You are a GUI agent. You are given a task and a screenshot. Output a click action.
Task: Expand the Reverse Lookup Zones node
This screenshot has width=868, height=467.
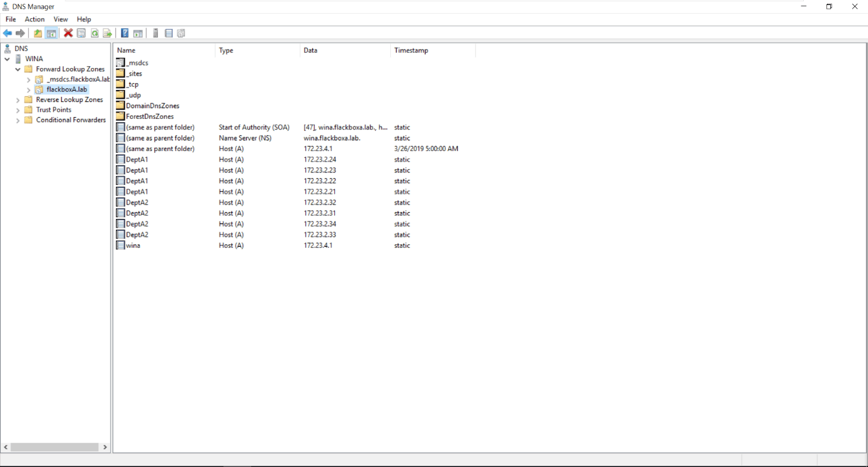tap(18, 100)
